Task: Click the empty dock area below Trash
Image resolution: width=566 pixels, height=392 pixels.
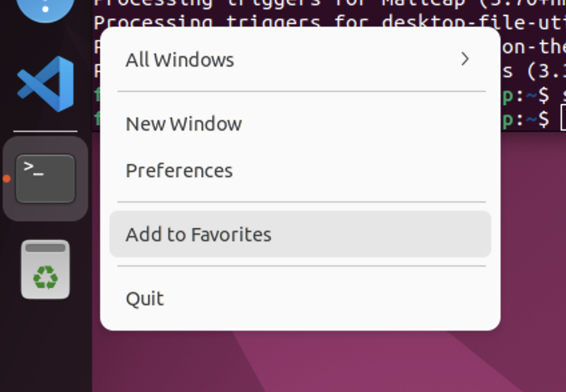Action: pos(45,347)
